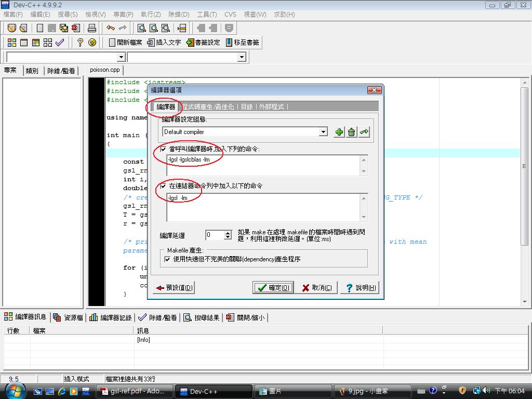The width and height of the screenshot is (532, 399).
Task: Click the purple checkmark syntax check icon
Action: pyautogui.click(x=60, y=43)
